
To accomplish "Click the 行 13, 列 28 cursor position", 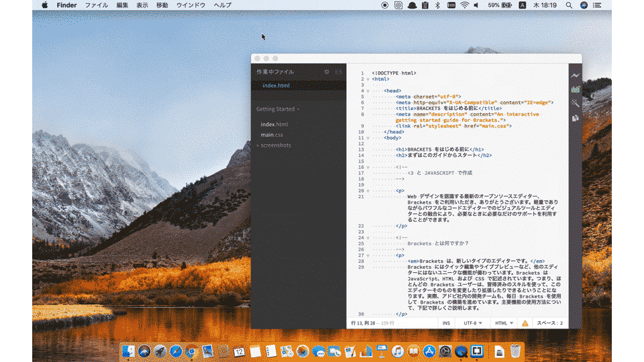I will point(364,323).
